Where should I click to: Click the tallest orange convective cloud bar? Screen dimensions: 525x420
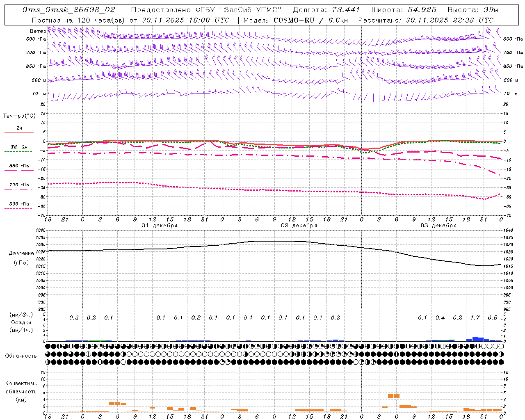pos(394,396)
